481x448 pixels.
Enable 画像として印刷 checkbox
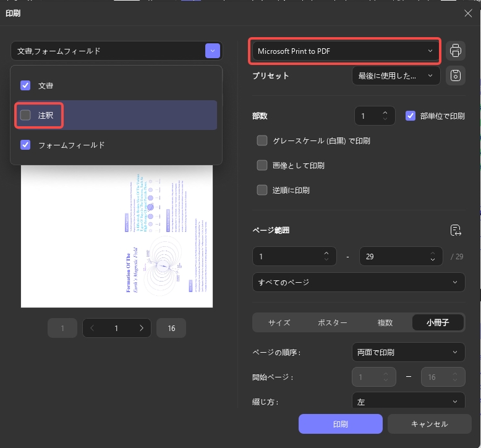point(262,165)
